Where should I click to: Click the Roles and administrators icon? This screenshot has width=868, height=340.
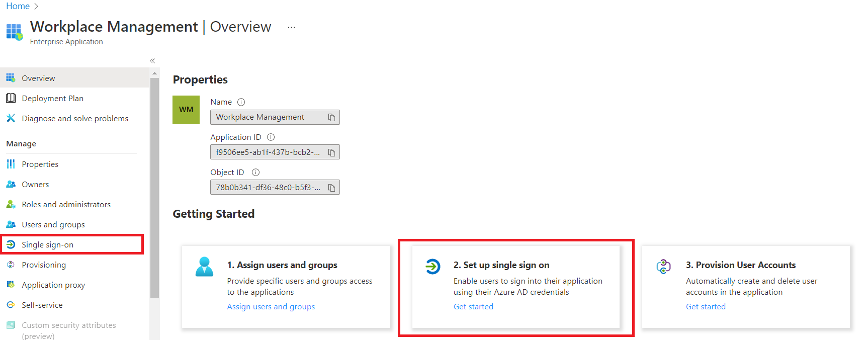point(11,204)
